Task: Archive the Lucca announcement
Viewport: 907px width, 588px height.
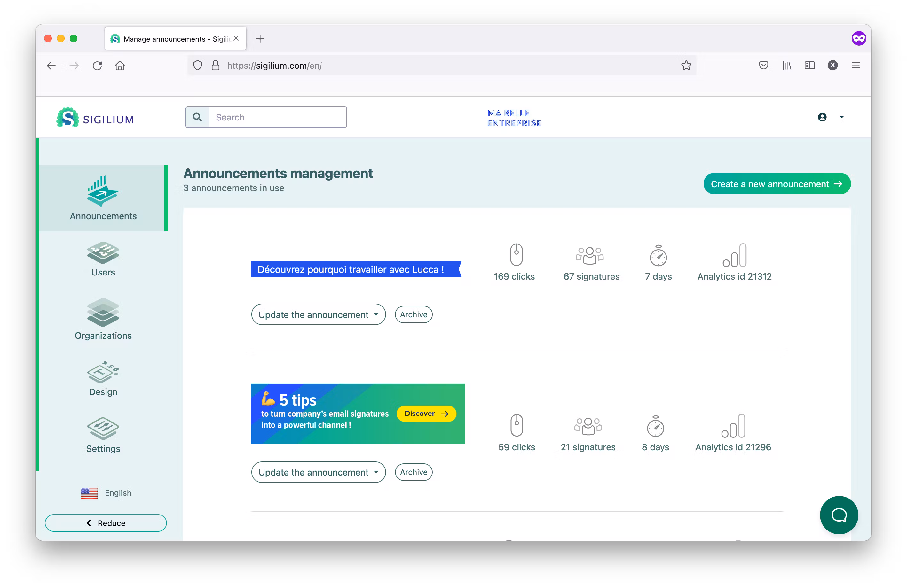Action: 414,314
